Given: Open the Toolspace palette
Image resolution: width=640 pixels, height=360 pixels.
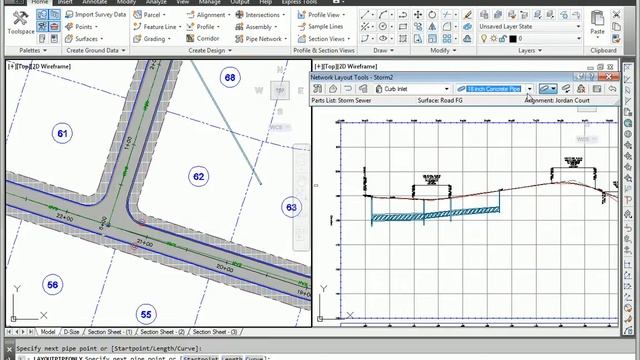Looking at the screenshot, I should [x=20, y=22].
